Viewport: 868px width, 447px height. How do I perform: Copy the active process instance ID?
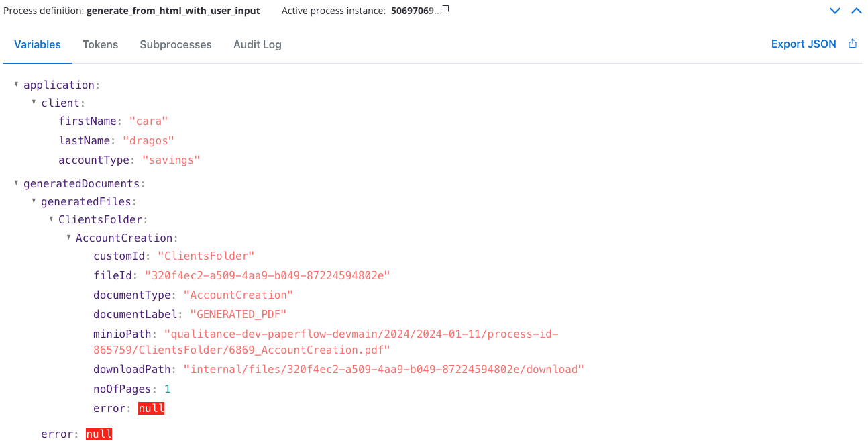tap(444, 10)
